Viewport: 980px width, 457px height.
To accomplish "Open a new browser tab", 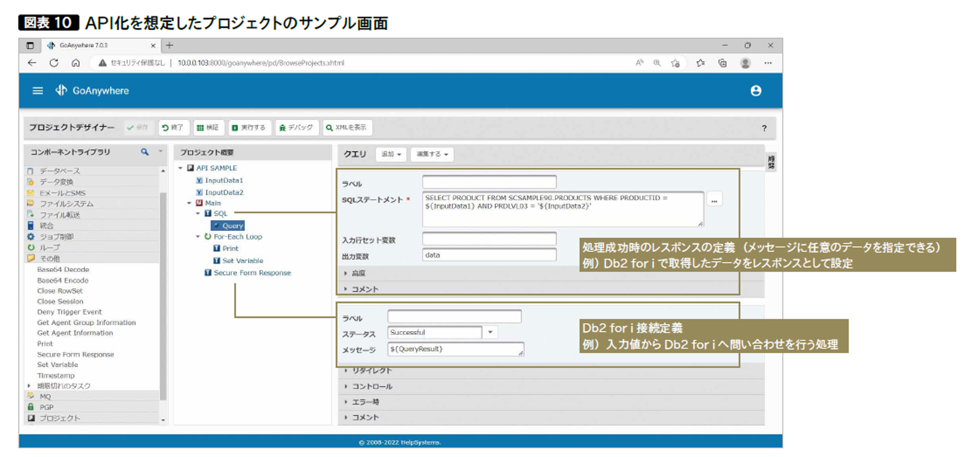I will point(169,46).
